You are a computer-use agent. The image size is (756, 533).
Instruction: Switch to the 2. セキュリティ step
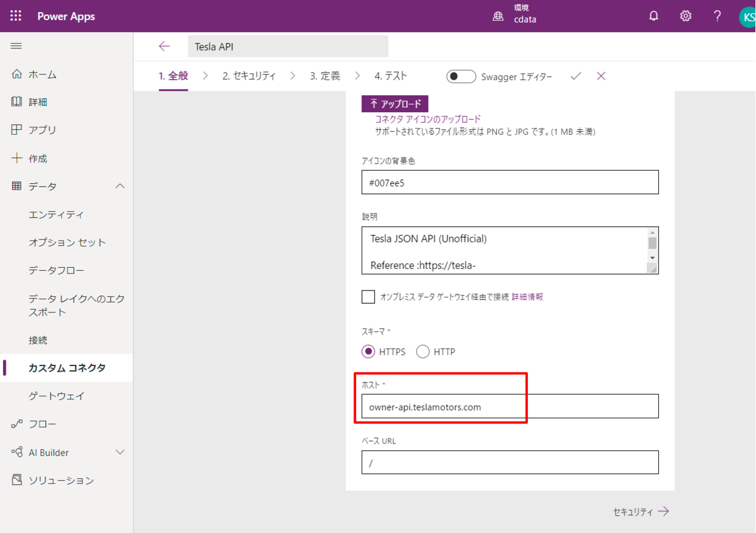249,76
